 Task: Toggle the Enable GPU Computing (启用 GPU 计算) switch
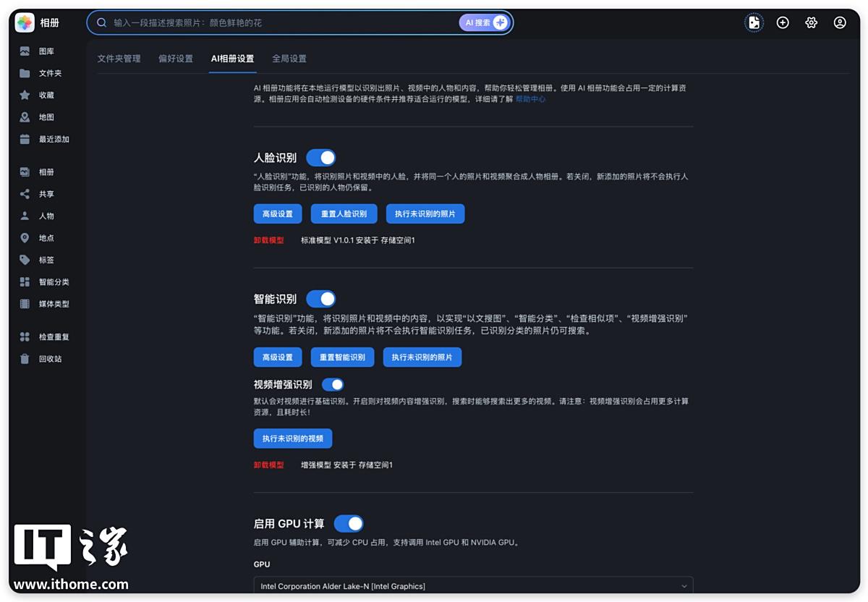tap(349, 523)
